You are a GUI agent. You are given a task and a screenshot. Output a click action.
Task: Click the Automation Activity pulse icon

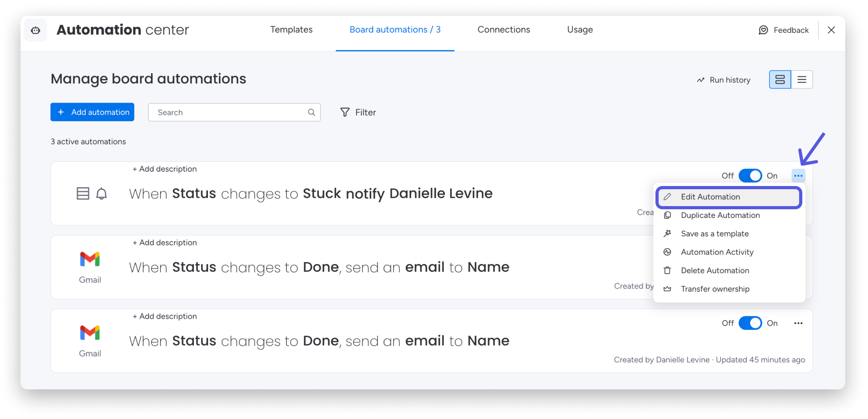coord(667,252)
